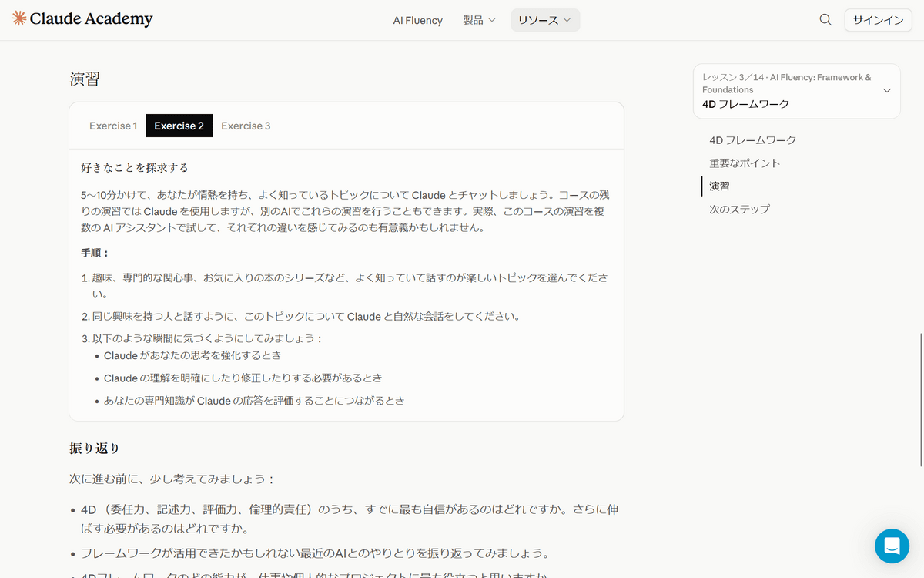Jump to 演習 section in sidebar
The height and width of the screenshot is (578, 924).
point(719,187)
